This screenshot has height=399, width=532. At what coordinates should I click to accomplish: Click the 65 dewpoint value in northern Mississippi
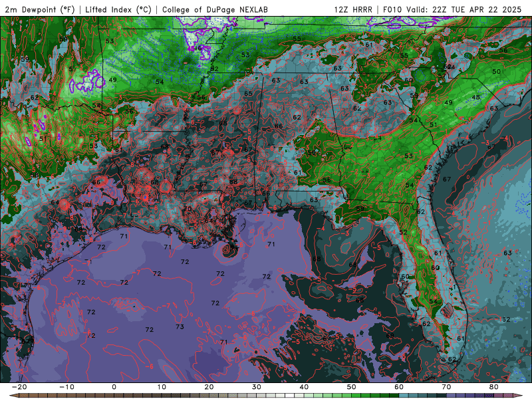point(248,94)
